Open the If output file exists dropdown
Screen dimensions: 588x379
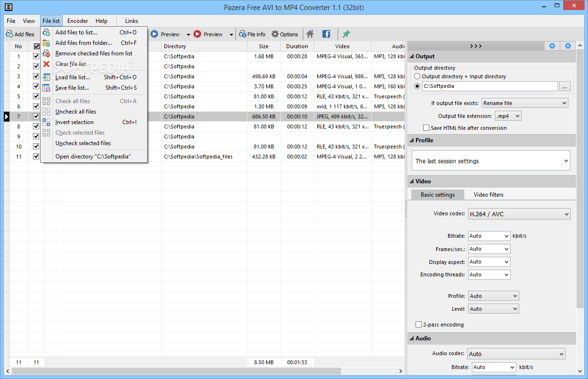coord(524,103)
